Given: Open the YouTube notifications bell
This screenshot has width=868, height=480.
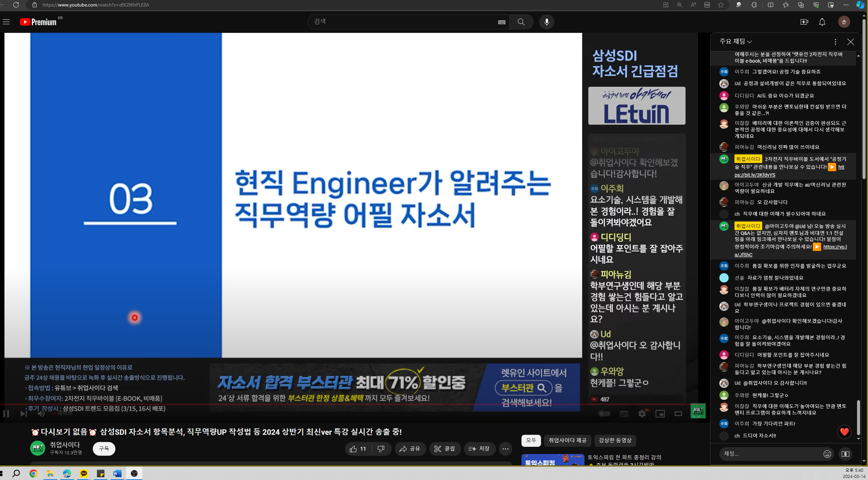Looking at the screenshot, I should pos(822,22).
